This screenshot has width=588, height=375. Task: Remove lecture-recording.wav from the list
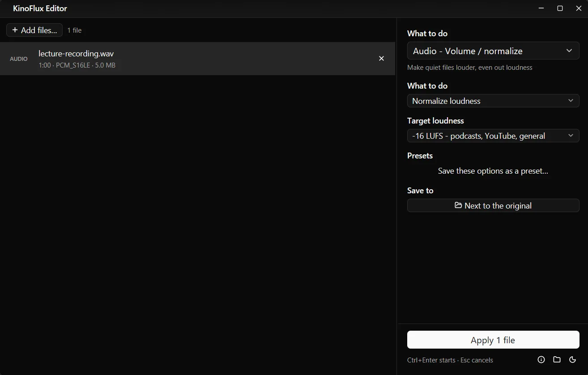point(381,59)
